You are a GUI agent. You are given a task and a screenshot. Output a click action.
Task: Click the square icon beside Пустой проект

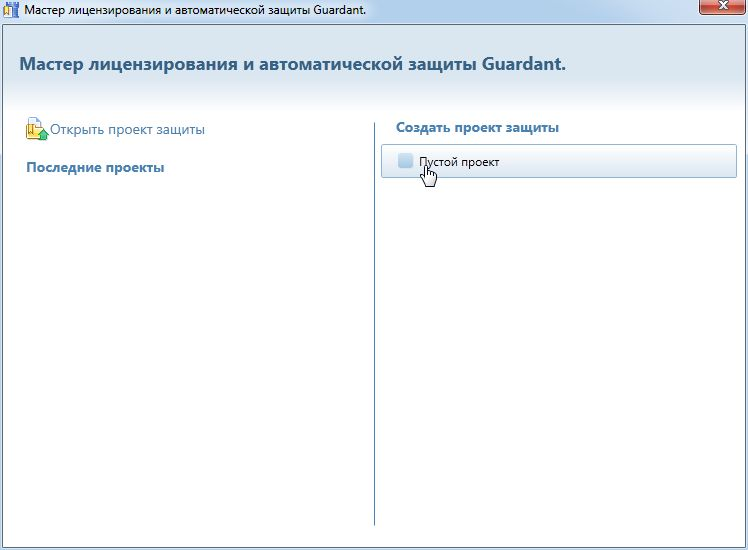(405, 161)
